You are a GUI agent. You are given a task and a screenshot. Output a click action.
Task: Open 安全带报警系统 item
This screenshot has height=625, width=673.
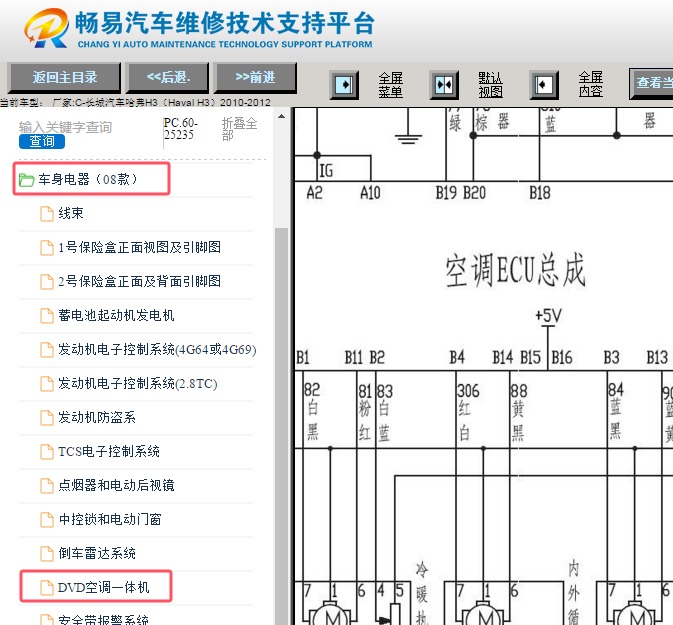pos(103,619)
